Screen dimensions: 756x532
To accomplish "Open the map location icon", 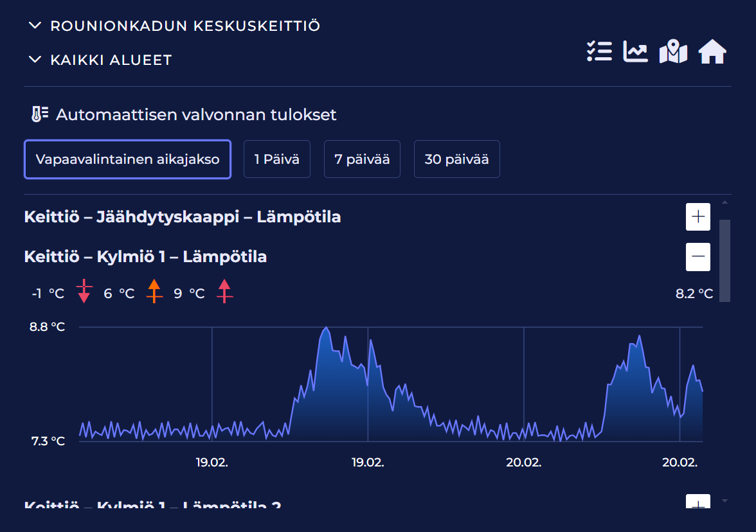I will coord(673,51).
